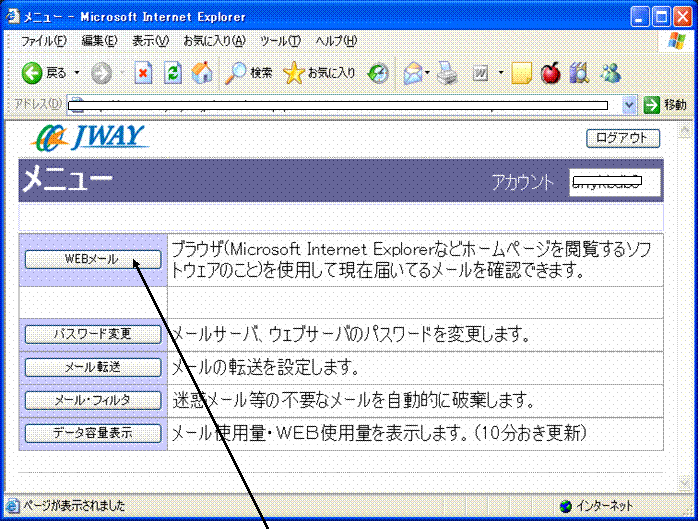Expand the Edit document button dropdown arrow
The height and width of the screenshot is (531, 698).
(x=500, y=73)
